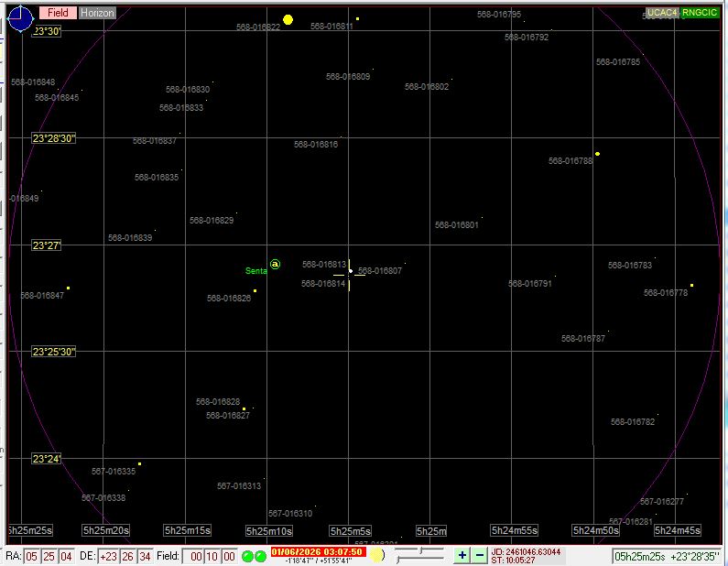This screenshot has height=566, width=728.
Task: Click the RA hours input field
Action: (32, 556)
